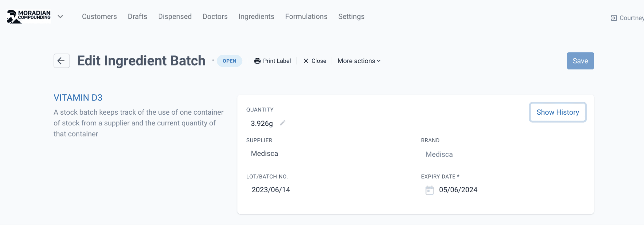Open the Ingredients section

tap(256, 16)
